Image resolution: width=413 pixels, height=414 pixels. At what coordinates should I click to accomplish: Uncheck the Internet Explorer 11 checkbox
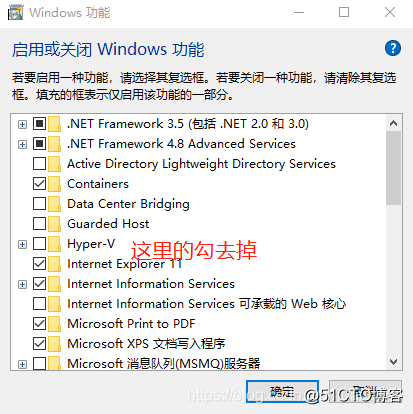click(39, 264)
